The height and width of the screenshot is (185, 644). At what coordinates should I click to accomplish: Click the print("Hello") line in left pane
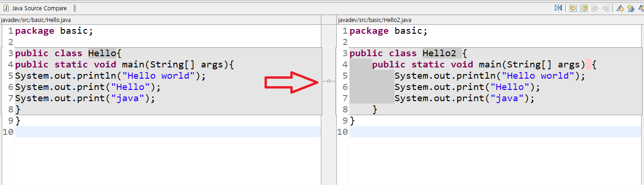click(88, 87)
